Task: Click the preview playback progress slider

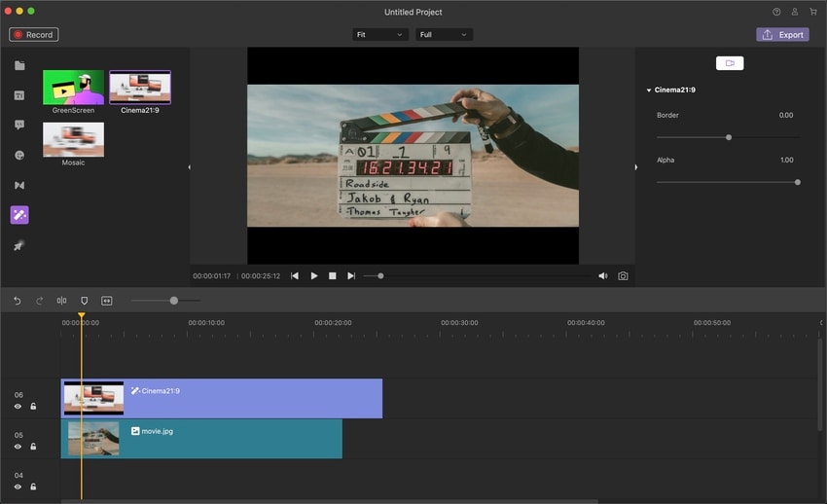Action: point(478,275)
